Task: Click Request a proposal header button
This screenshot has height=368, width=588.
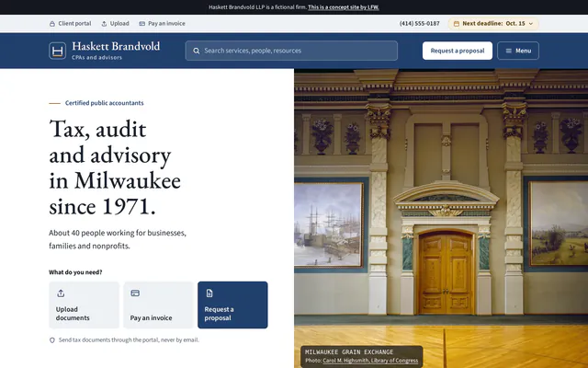Action: click(x=458, y=51)
